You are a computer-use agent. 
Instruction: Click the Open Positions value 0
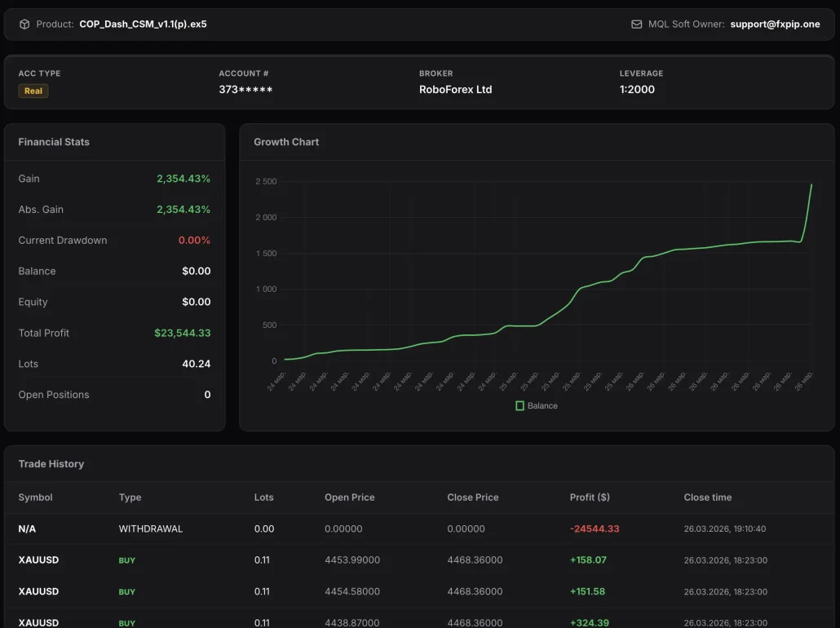[207, 395]
